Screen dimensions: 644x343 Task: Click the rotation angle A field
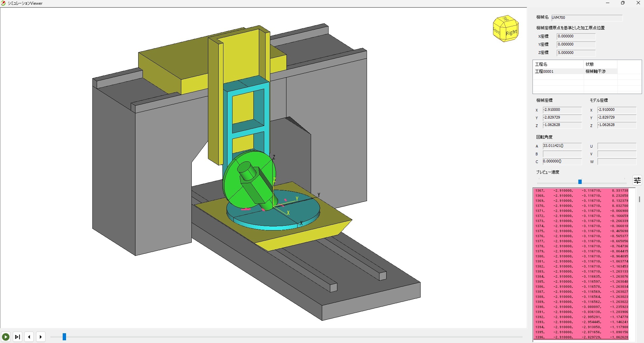pos(562,146)
